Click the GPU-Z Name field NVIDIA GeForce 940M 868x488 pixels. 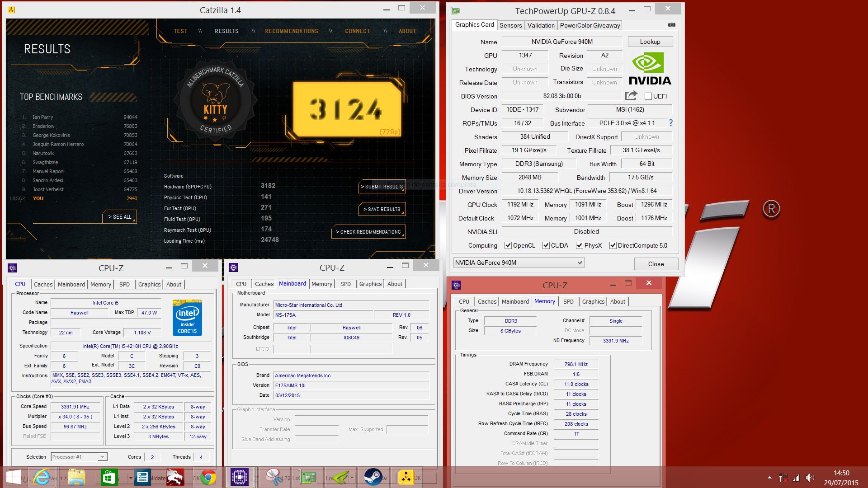(x=562, y=42)
